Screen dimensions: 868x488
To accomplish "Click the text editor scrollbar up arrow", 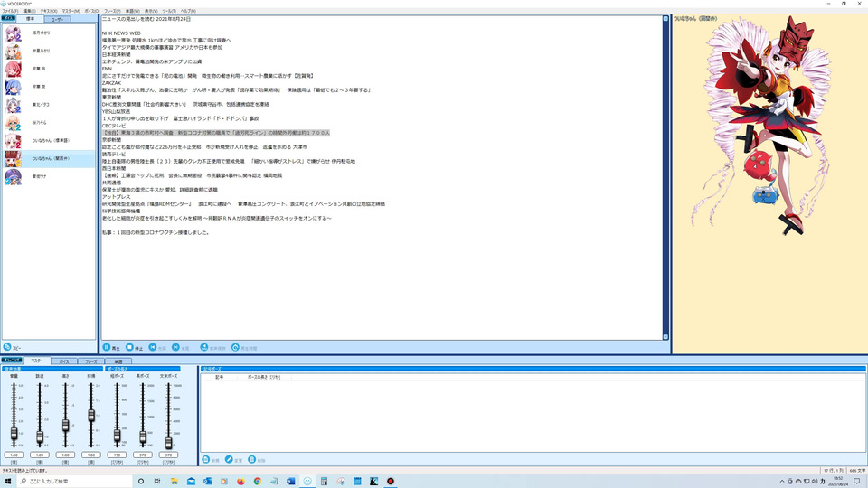I will coord(665,19).
